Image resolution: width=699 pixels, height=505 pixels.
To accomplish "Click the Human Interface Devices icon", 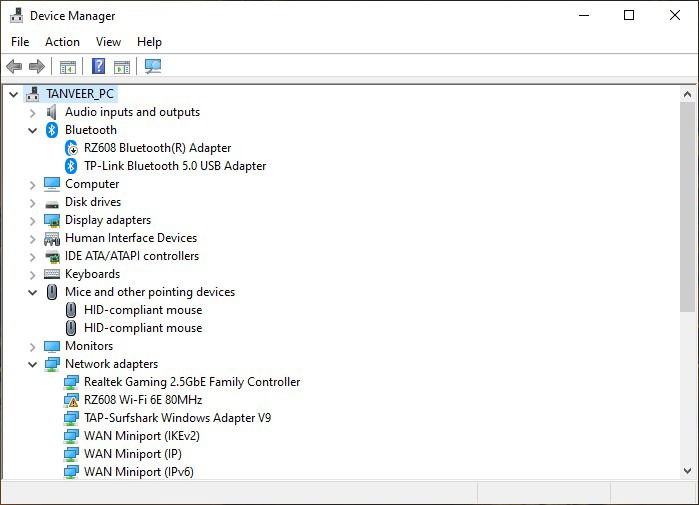I will pos(52,239).
